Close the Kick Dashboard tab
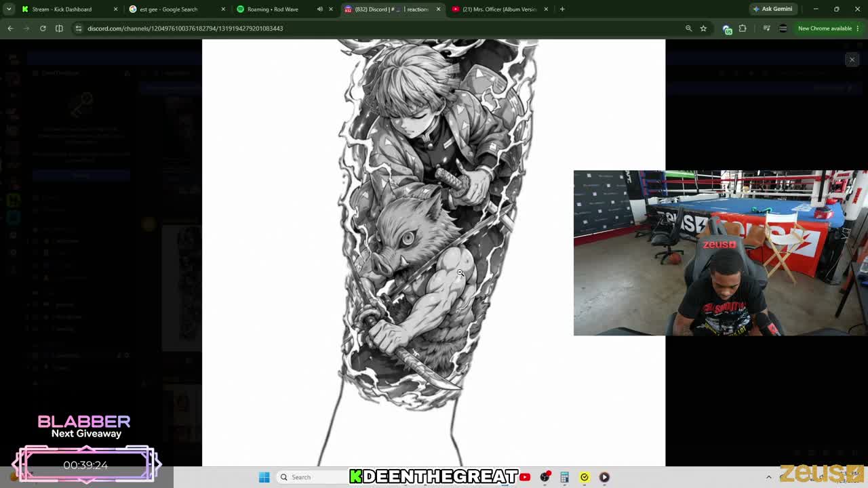868x488 pixels. point(115,9)
